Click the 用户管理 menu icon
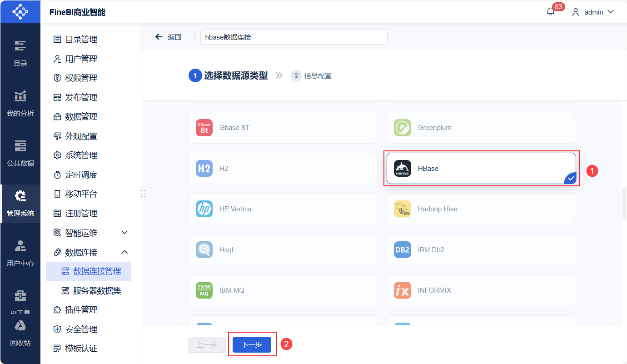Image resolution: width=627 pixels, height=364 pixels. point(57,59)
